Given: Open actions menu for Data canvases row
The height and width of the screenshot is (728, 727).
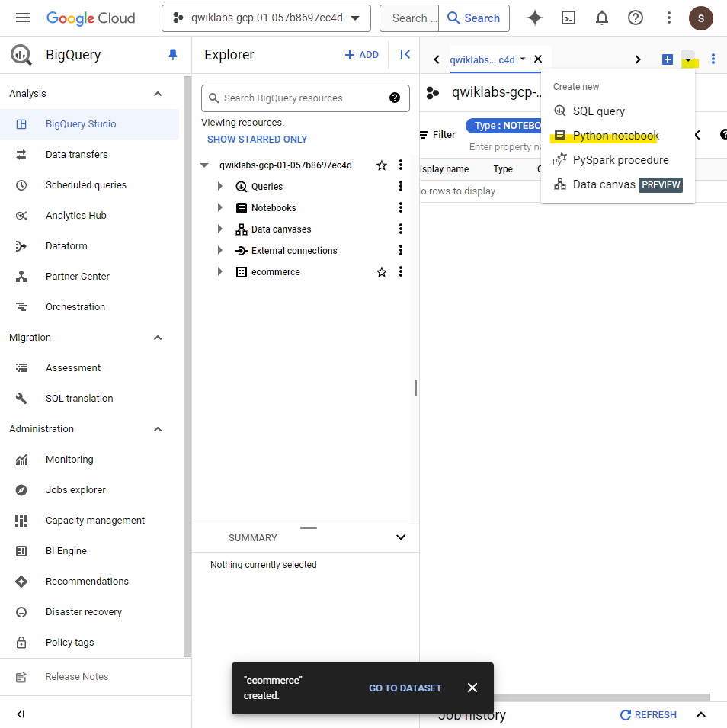Looking at the screenshot, I should tap(401, 229).
